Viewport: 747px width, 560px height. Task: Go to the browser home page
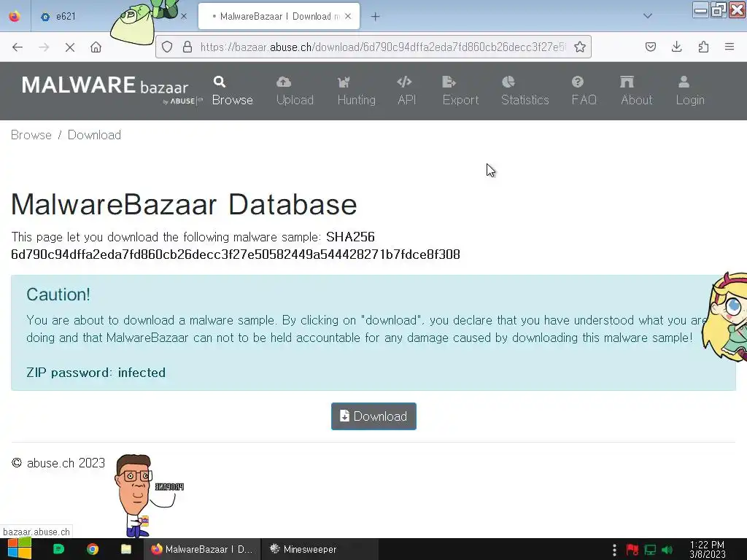click(96, 47)
